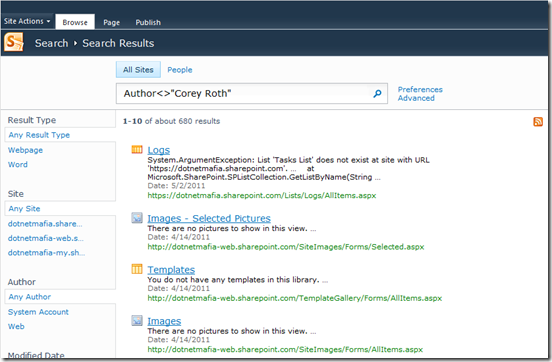Click the 'Date: 5/2/2011' text
The image size is (552, 362).
[176, 186]
